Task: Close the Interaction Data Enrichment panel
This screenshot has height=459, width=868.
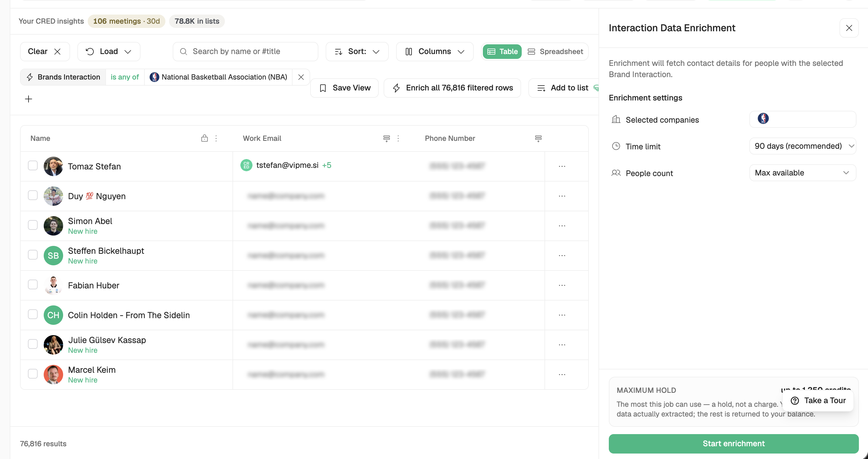Action: click(849, 28)
